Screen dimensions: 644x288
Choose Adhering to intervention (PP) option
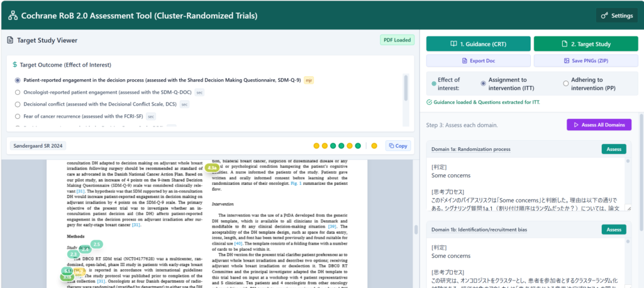tap(566, 83)
